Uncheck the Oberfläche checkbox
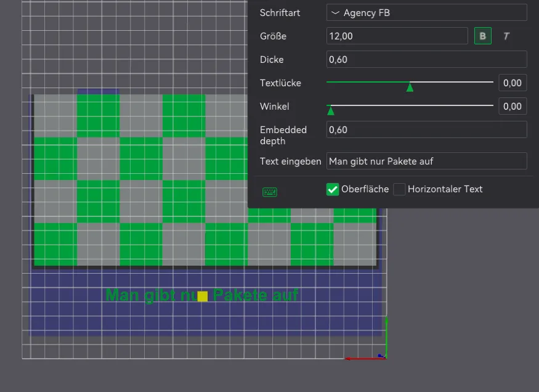 pyautogui.click(x=333, y=189)
